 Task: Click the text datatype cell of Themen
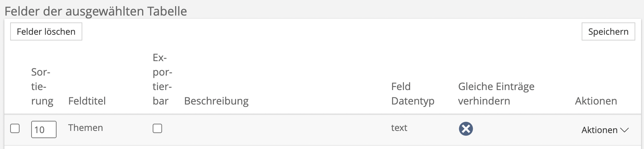click(399, 128)
